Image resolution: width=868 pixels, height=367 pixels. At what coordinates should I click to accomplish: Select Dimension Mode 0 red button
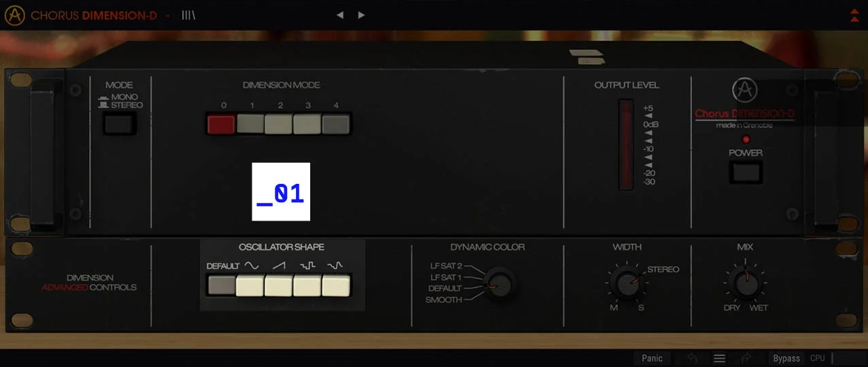tap(221, 124)
